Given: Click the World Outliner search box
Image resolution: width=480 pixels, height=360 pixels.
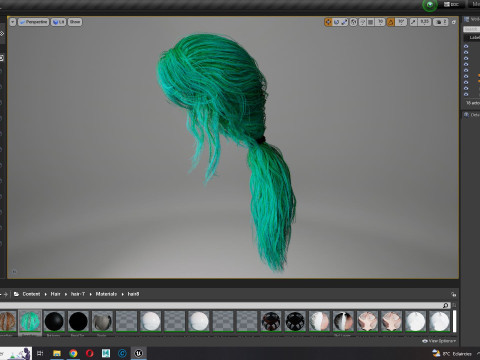Looking at the screenshot, I should [x=471, y=29].
